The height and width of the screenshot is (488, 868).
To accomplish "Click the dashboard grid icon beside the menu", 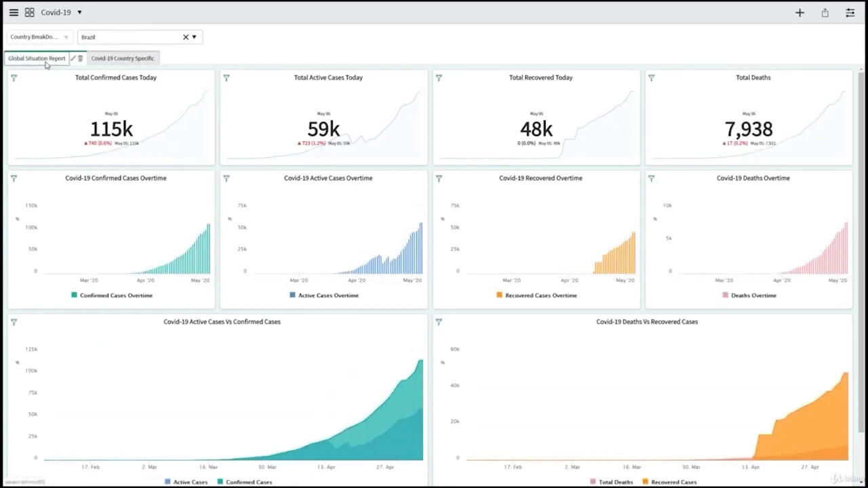I will coord(28,12).
